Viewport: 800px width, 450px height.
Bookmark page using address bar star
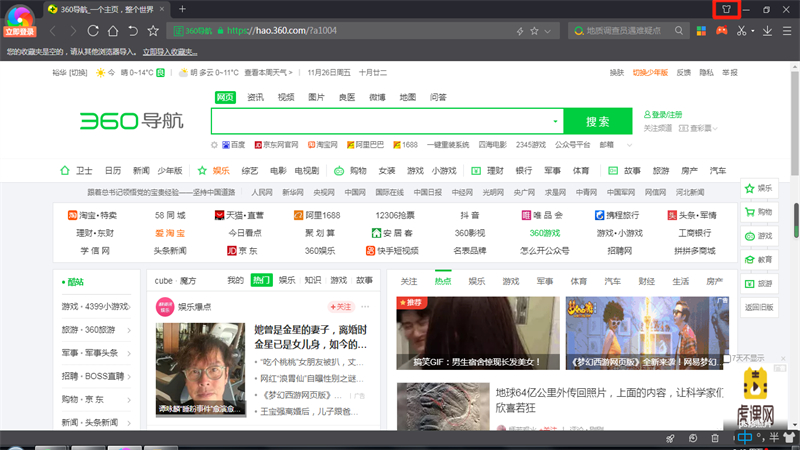point(534,31)
